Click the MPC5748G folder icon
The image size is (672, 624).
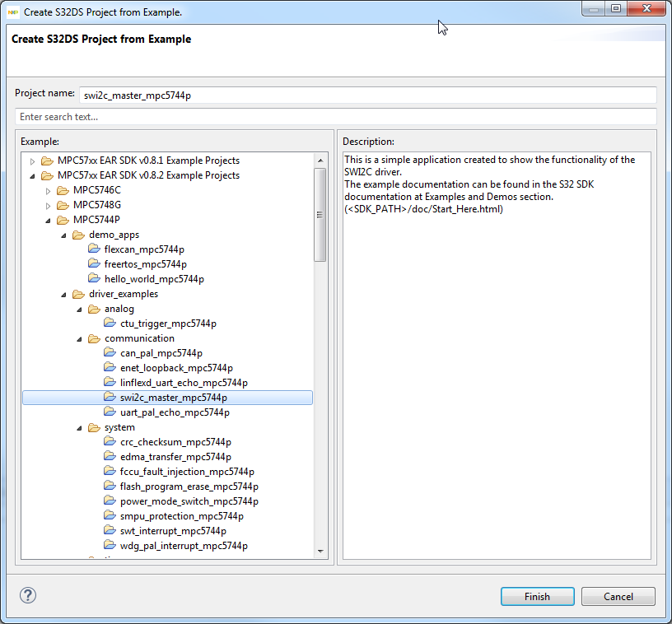pyautogui.click(x=63, y=205)
